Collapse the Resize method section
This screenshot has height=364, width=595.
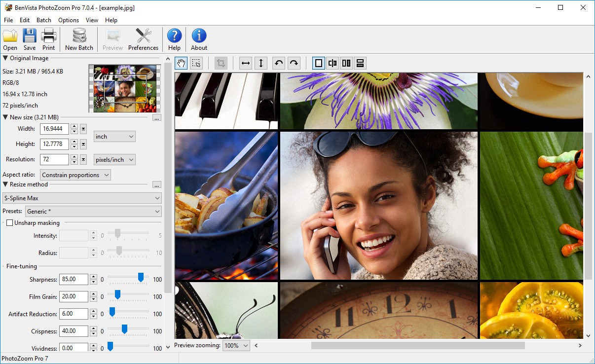coord(5,184)
